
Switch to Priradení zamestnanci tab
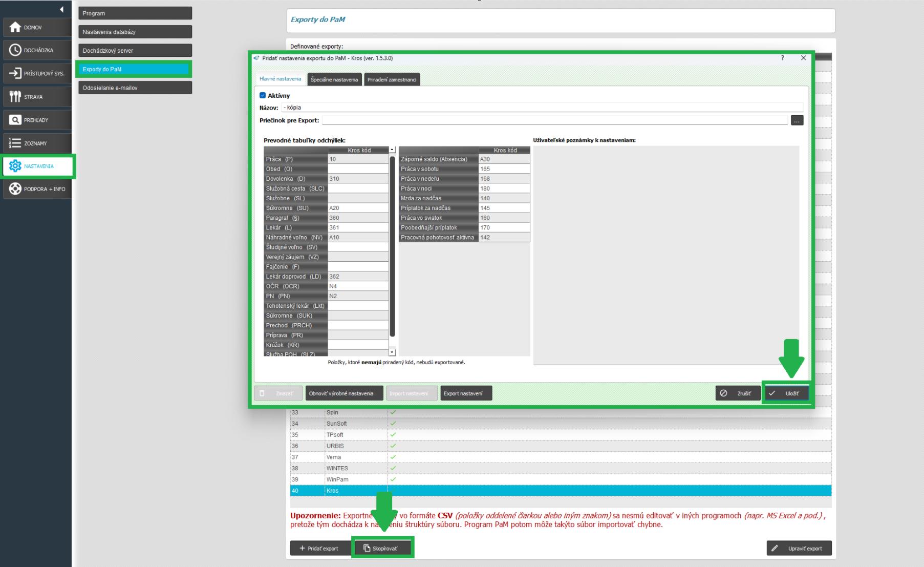point(392,79)
